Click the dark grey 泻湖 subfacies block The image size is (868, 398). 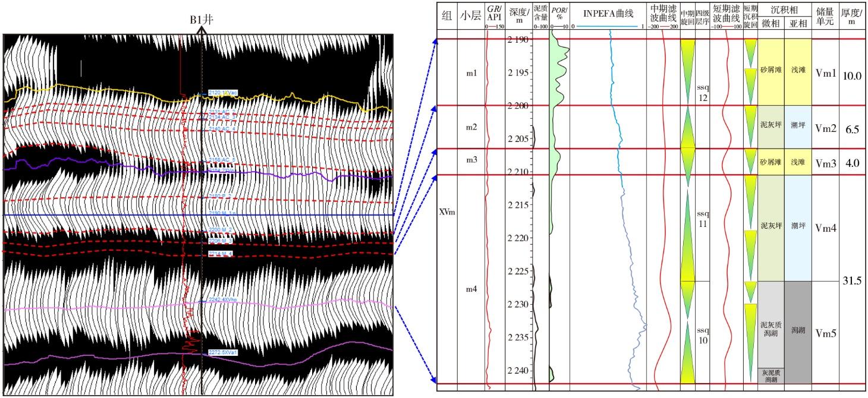point(798,331)
